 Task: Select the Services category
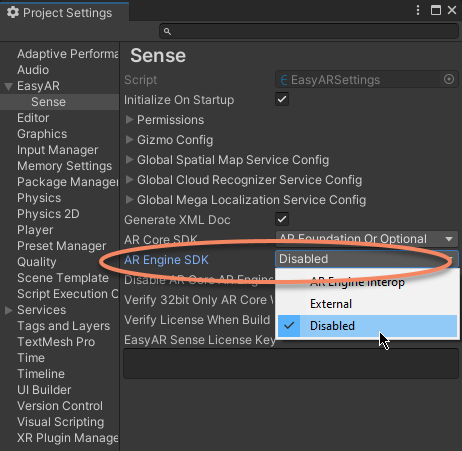point(41,310)
